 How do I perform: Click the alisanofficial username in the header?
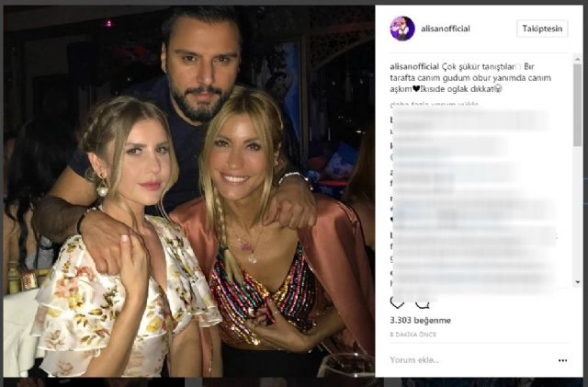coord(444,28)
